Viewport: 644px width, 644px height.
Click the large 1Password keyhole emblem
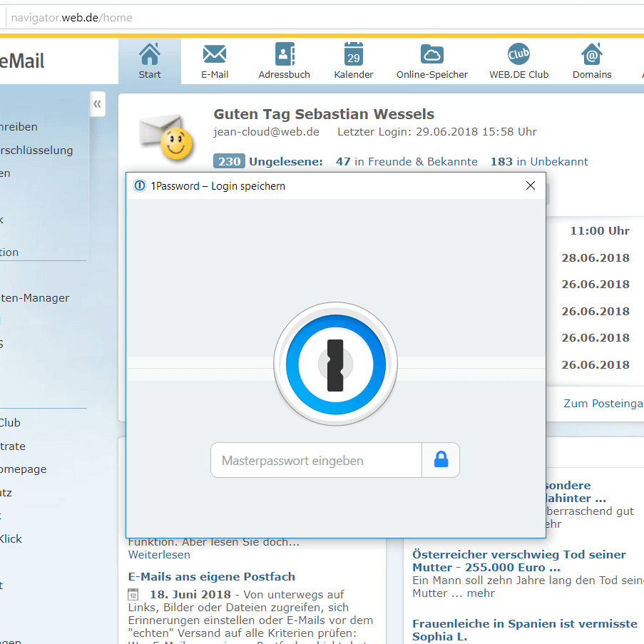coord(336,364)
